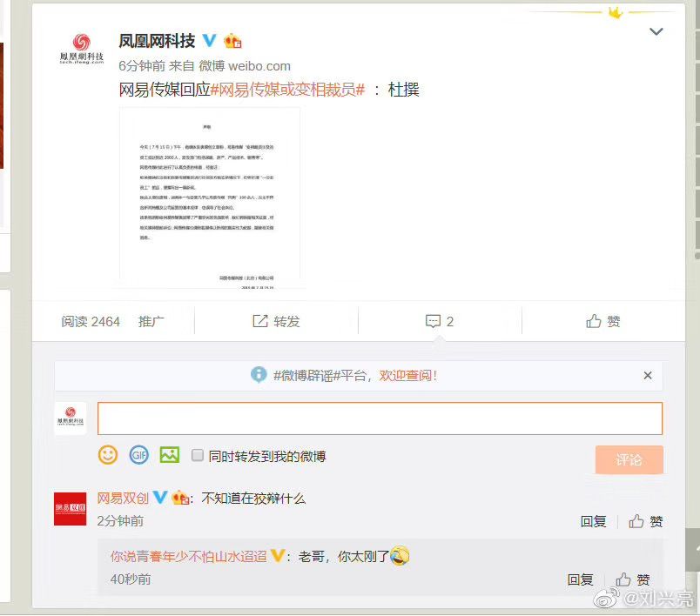Viewport: 700px width, 616px height.
Task: Click 推广 to promote the post
Action: pos(151,321)
